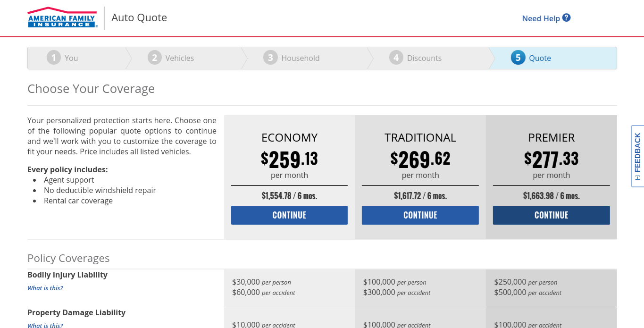Select step 3 circle labeled Household
This screenshot has width=644, height=328.
point(270,57)
